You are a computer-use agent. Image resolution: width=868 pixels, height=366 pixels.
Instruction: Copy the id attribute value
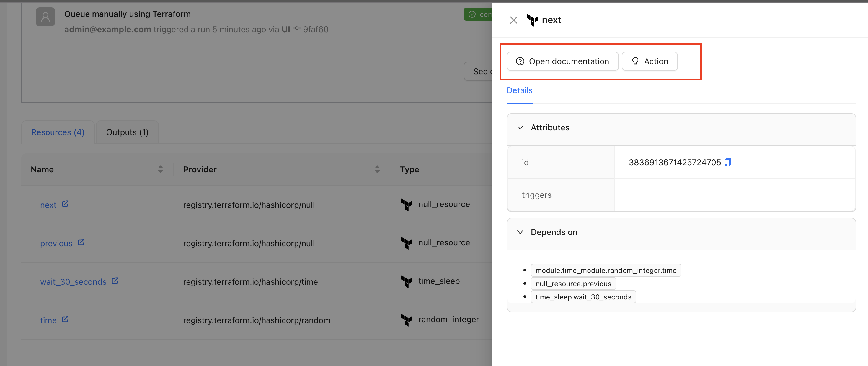(728, 163)
